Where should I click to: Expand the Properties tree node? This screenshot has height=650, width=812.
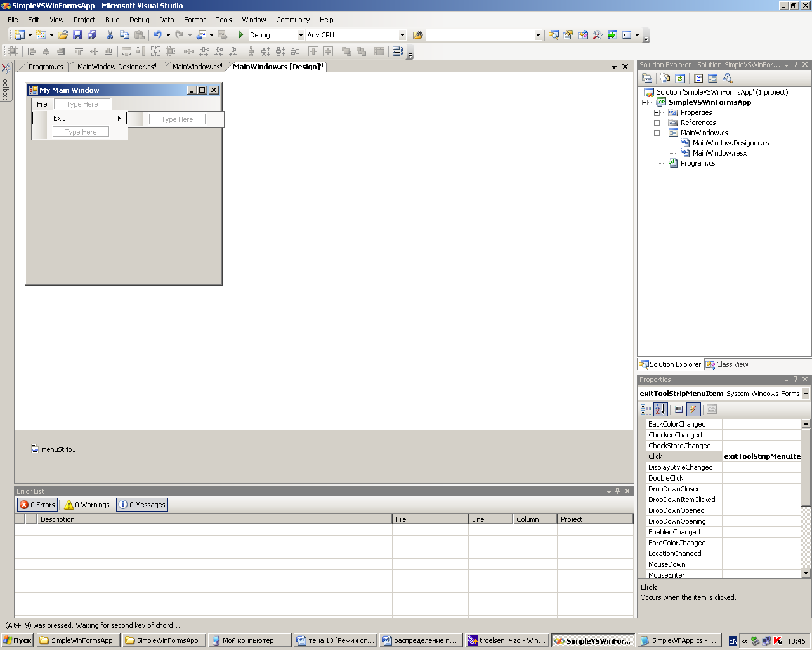657,112
